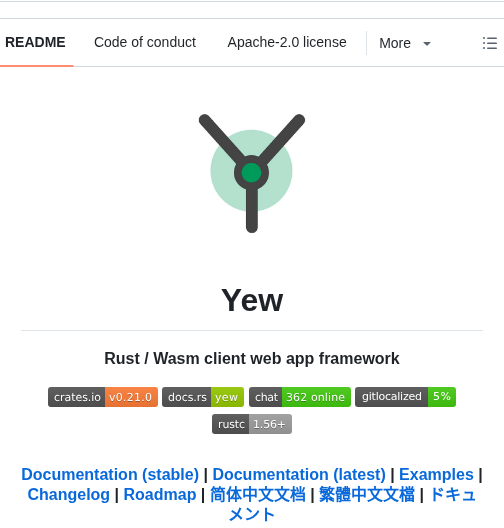Open Documentation (stable) link
Screen dimensions: 504x528
tap(110, 474)
